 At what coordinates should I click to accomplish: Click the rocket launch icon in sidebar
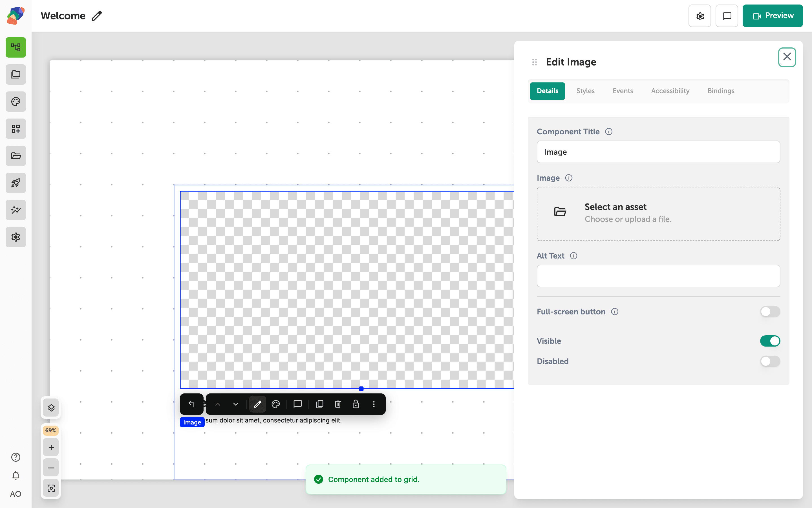point(16,183)
